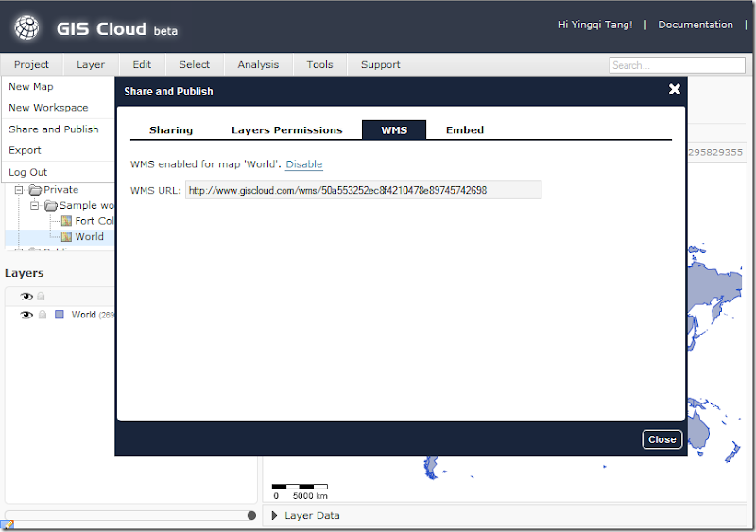Click the Sample workspace folder icon
This screenshot has width=756, height=532.
[51, 206]
